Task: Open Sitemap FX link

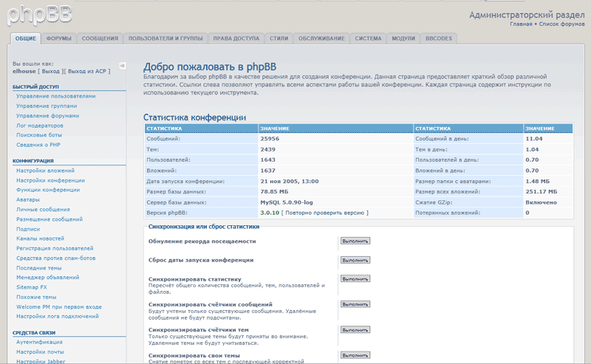Action: click(31, 287)
